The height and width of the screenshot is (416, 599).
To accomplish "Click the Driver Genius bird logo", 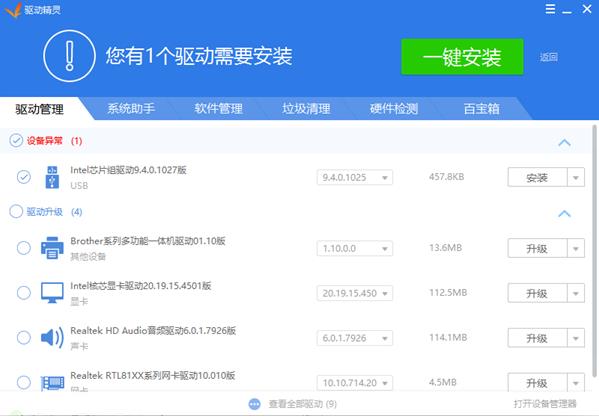I will tap(13, 10).
